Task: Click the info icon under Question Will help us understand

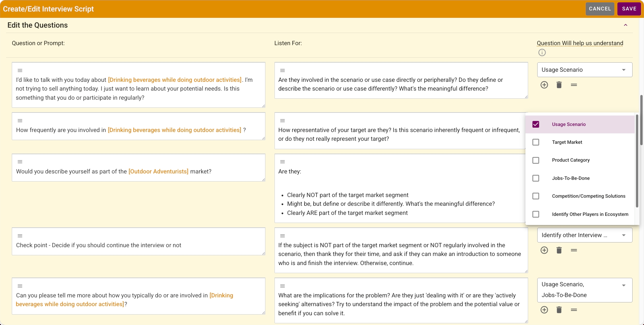Action: [542, 53]
